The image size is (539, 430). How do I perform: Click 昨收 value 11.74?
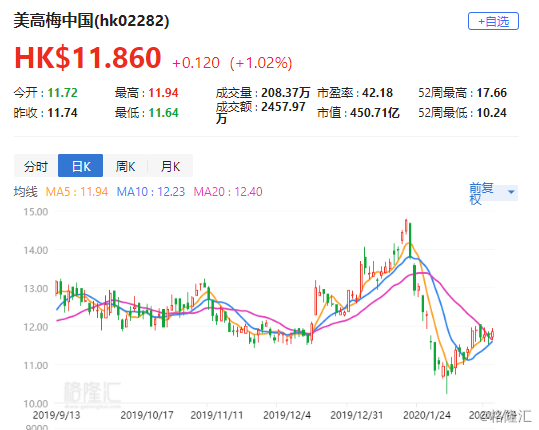[x=63, y=113]
